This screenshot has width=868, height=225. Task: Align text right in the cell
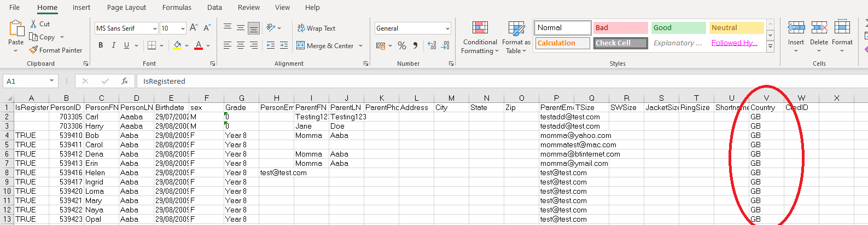(x=254, y=45)
